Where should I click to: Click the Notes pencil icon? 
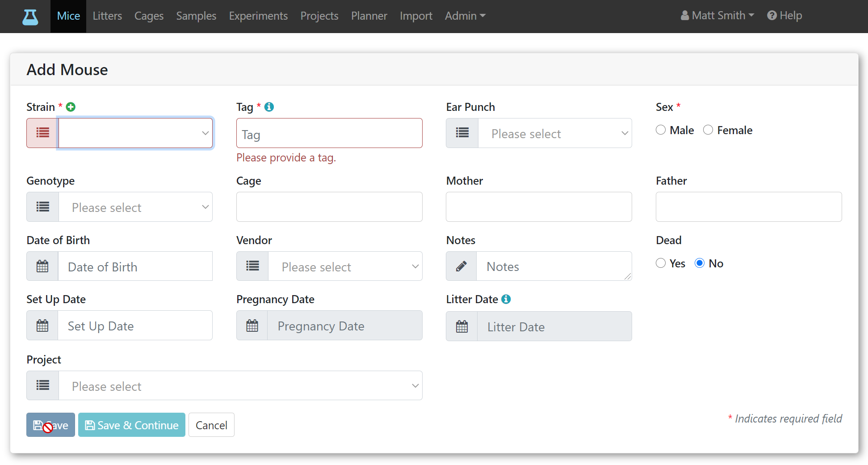[x=461, y=266]
